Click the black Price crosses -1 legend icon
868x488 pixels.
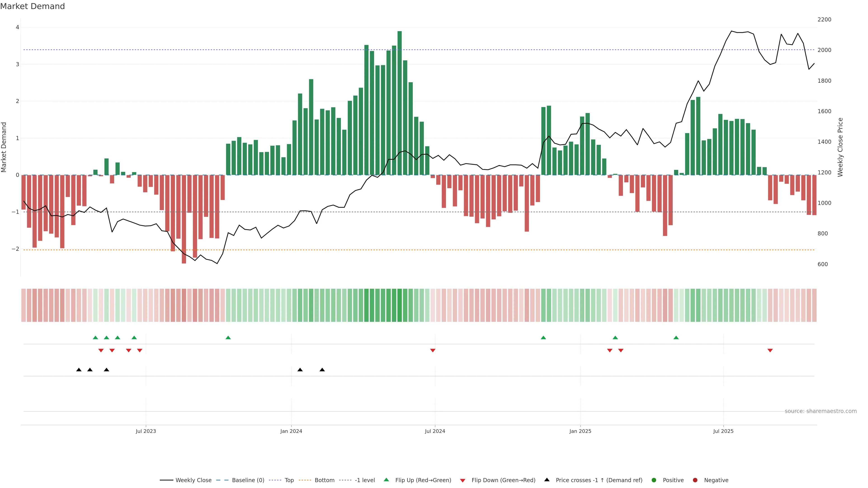click(x=547, y=480)
